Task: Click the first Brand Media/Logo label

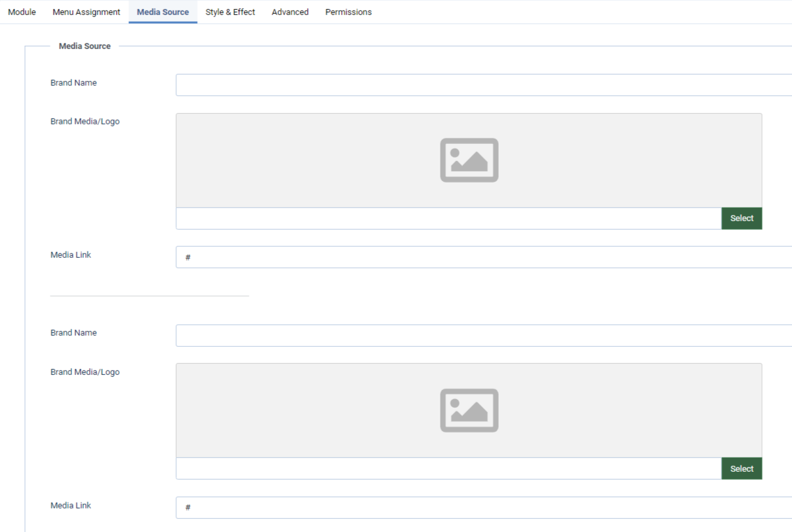Action: [x=85, y=122]
